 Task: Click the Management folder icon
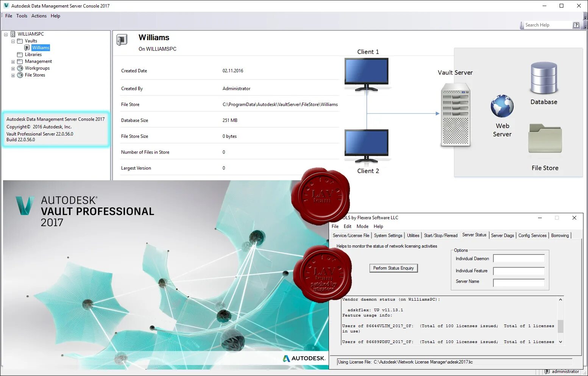point(20,61)
